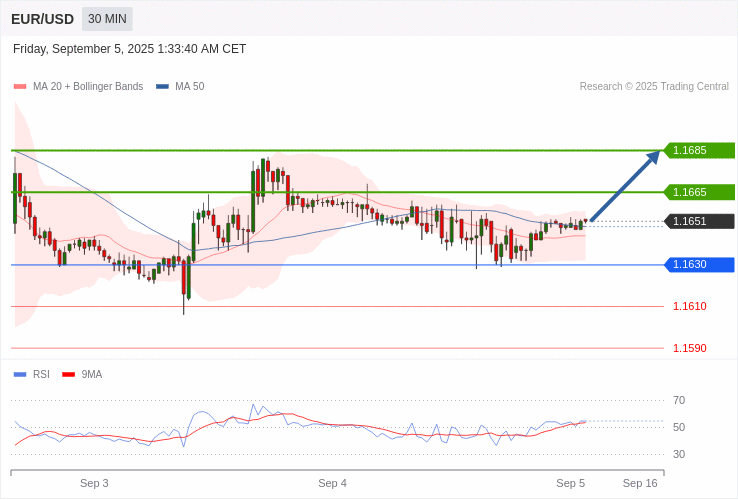
Task: Click the Sep 16 date axis label
Action: click(640, 484)
